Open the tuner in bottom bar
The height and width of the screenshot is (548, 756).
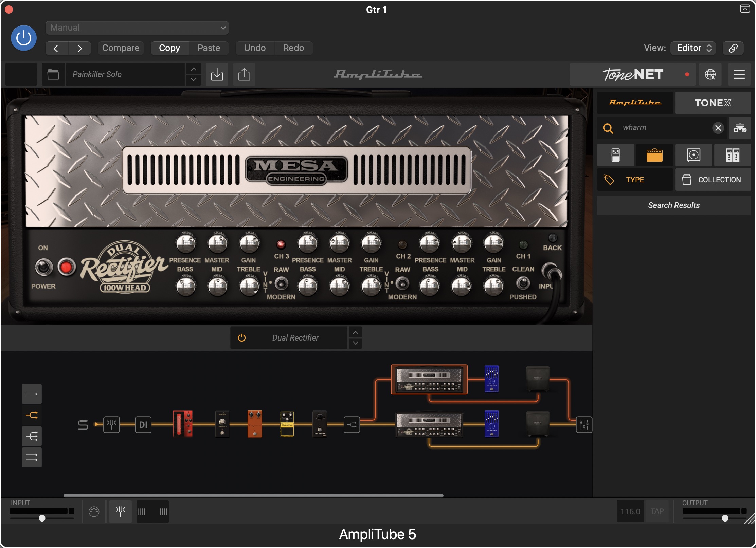click(121, 511)
